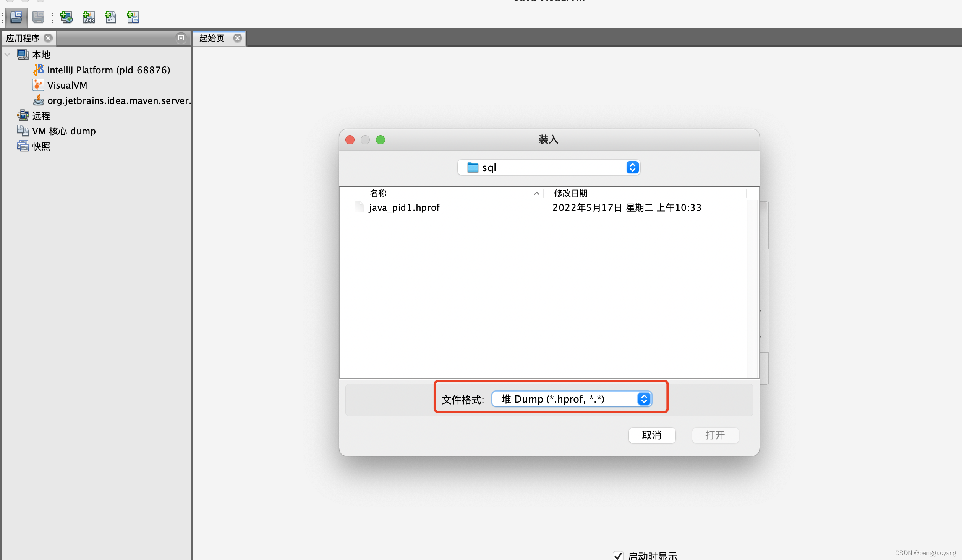Click the Add application snapshot toolbar icon
This screenshot has width=962, height=560.
(x=133, y=17)
